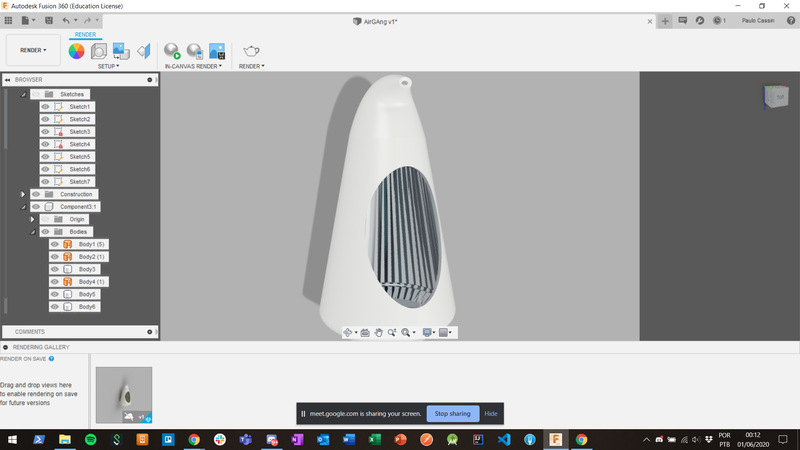Click the Stop sharing button
Viewport: 800px width, 450px height.
coord(452,413)
